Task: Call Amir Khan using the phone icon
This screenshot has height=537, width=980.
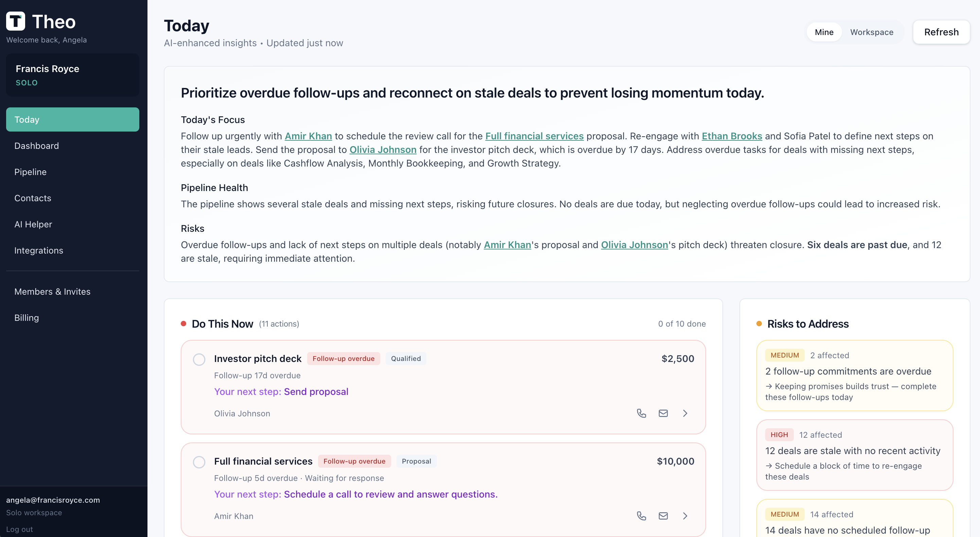Action: coord(642,516)
